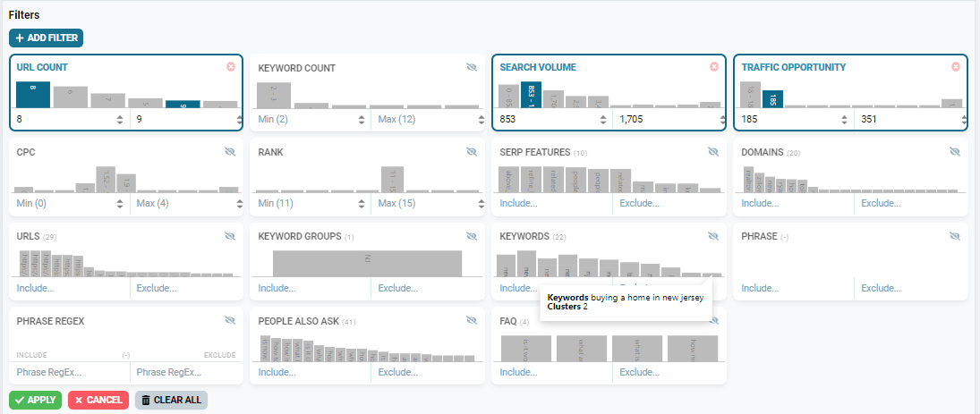Viewport: 980px width, 414px height.
Task: Adjust Search Volume maximum stepper showing 1,705
Action: coord(722,119)
